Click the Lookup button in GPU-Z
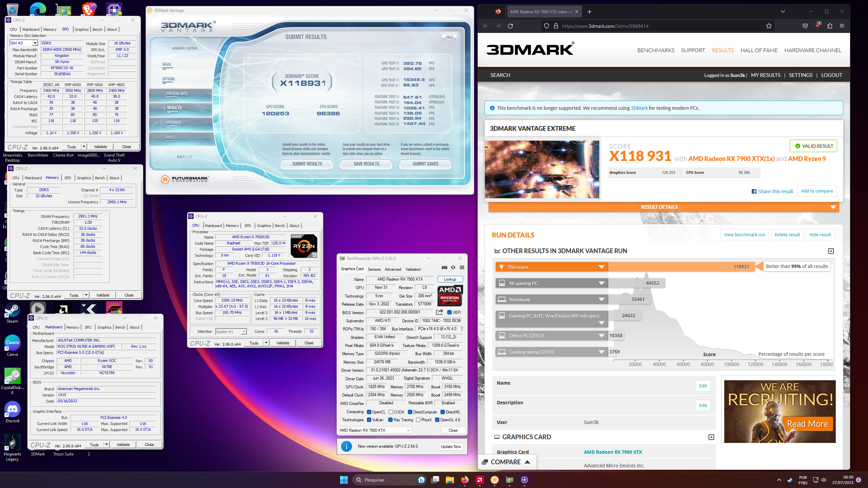This screenshot has height=488, width=868. pos(450,279)
